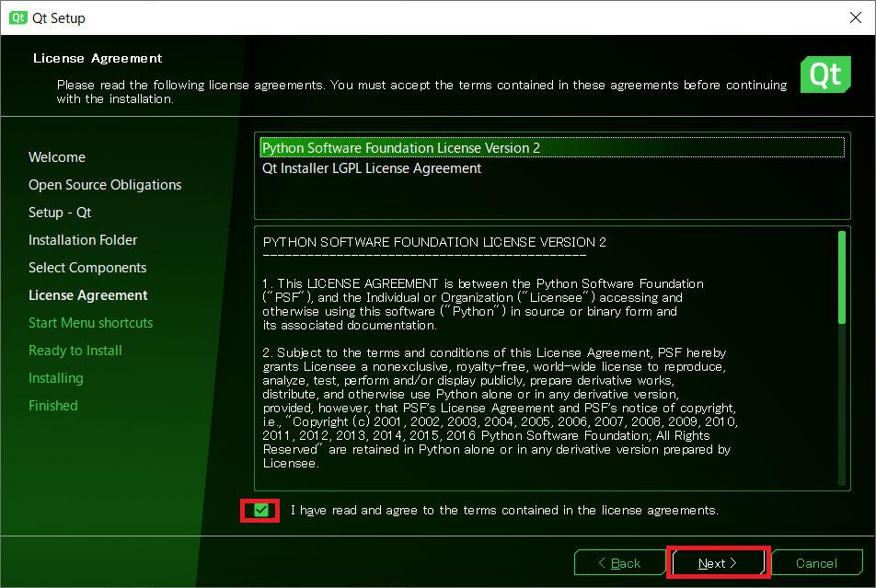Screen dimensions: 876x588
Task: Click the Next button
Action: 718,563
